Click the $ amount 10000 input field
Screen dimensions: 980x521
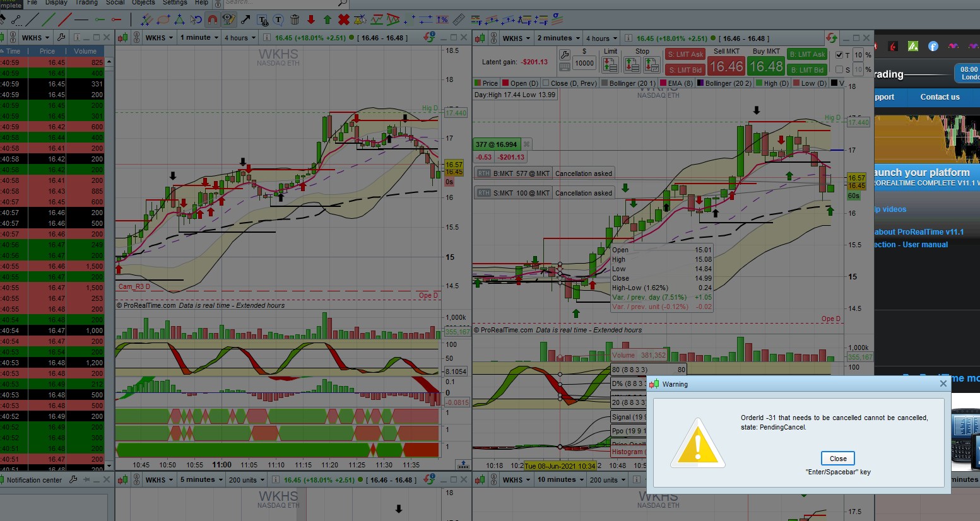click(x=584, y=63)
